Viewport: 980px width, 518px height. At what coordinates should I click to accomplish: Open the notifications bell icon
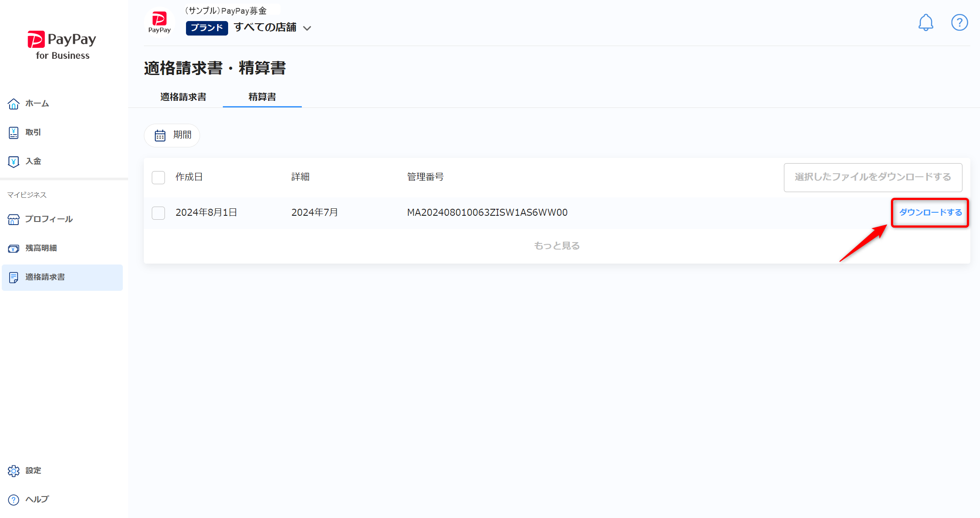[x=926, y=22]
